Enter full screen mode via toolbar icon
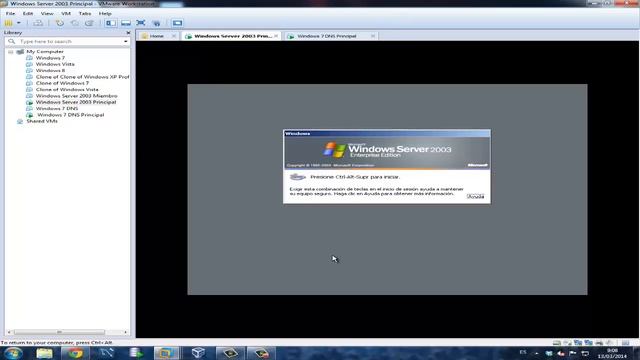The image size is (640, 360). (x=141, y=23)
